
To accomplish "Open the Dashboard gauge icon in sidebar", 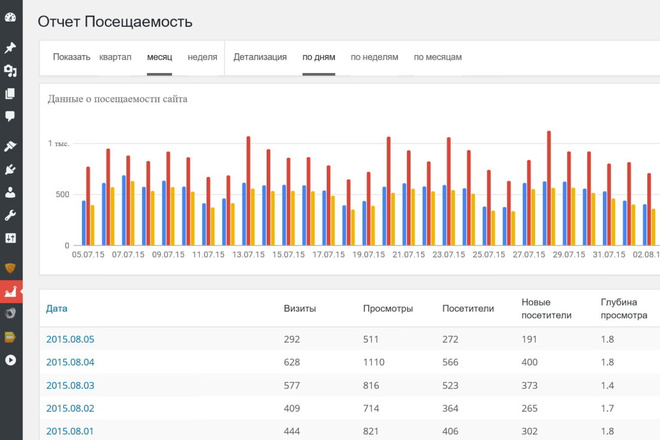I will pyautogui.click(x=11, y=17).
